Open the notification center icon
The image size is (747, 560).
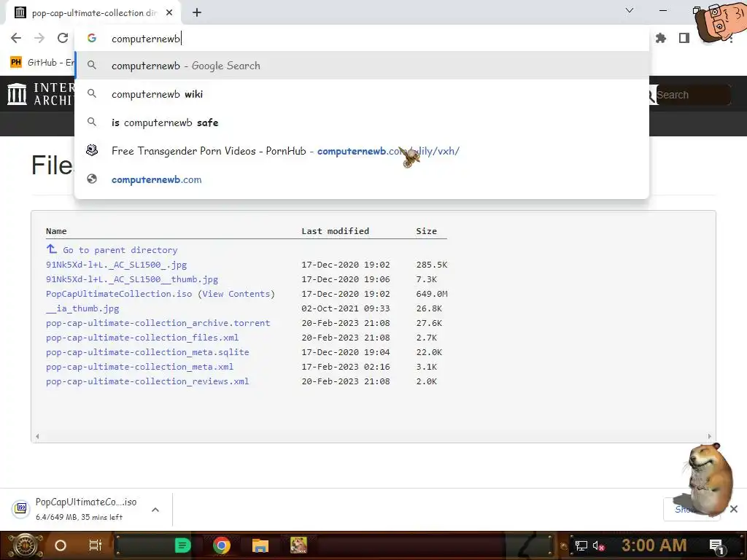(716, 545)
